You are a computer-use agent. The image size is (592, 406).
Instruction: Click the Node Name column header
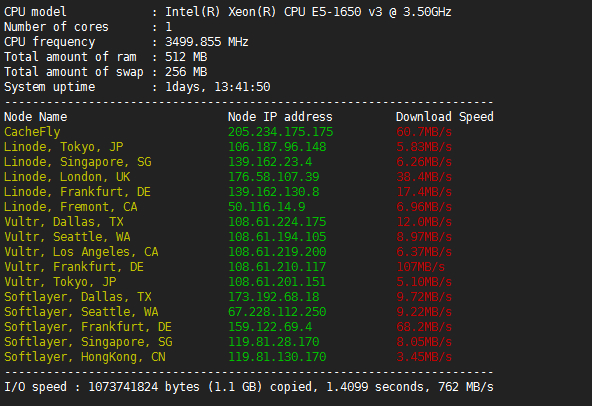pos(35,117)
